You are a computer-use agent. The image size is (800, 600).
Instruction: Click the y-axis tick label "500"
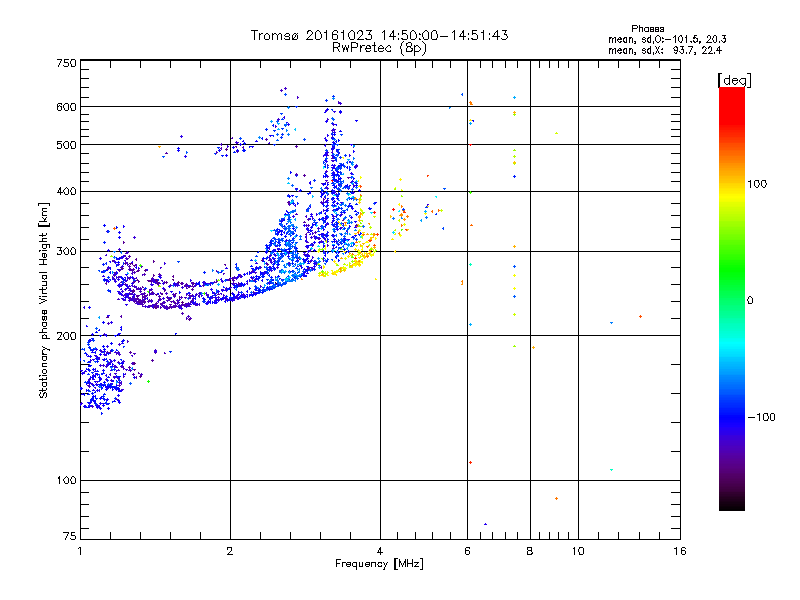[67, 145]
